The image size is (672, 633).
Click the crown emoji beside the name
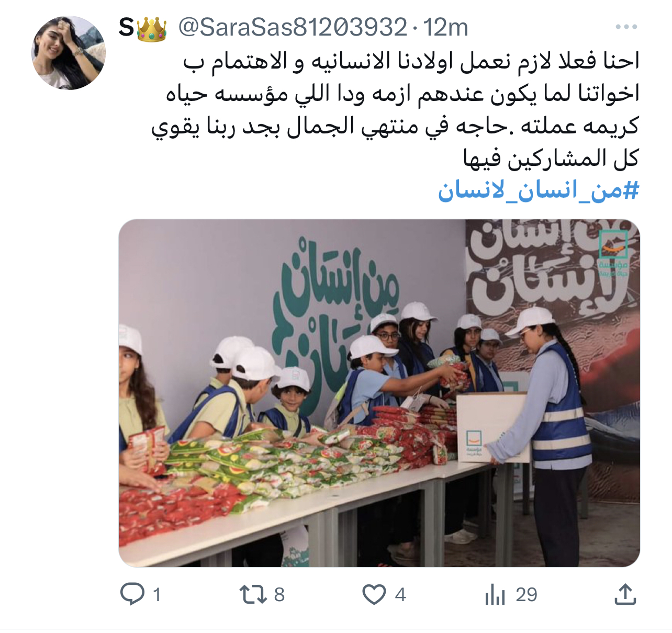coord(152,29)
